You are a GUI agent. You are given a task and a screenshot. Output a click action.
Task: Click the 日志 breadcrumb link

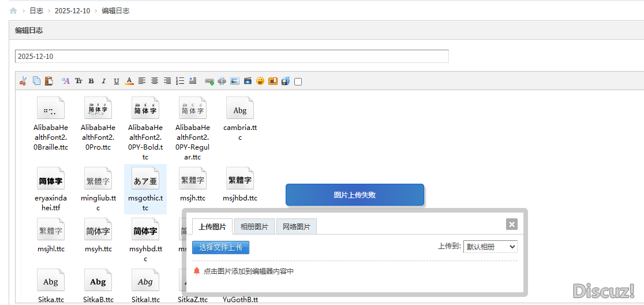[x=36, y=11]
